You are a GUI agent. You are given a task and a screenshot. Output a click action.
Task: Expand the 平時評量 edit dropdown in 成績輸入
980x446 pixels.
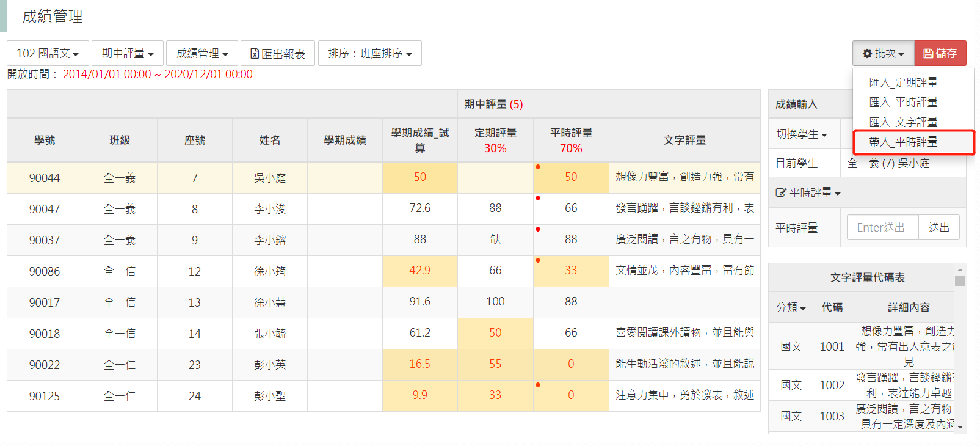click(x=808, y=193)
